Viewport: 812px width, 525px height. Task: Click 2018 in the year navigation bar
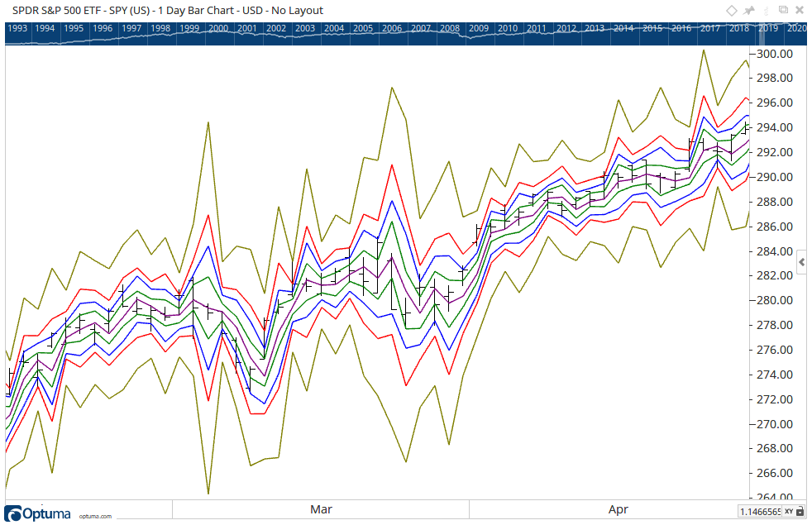[x=739, y=28]
